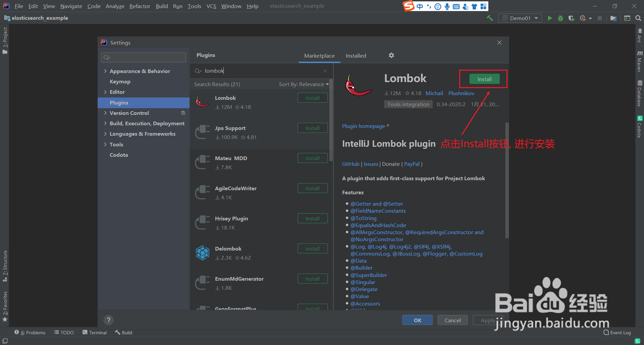Click the Sogou microphone voice input icon

(x=447, y=6)
